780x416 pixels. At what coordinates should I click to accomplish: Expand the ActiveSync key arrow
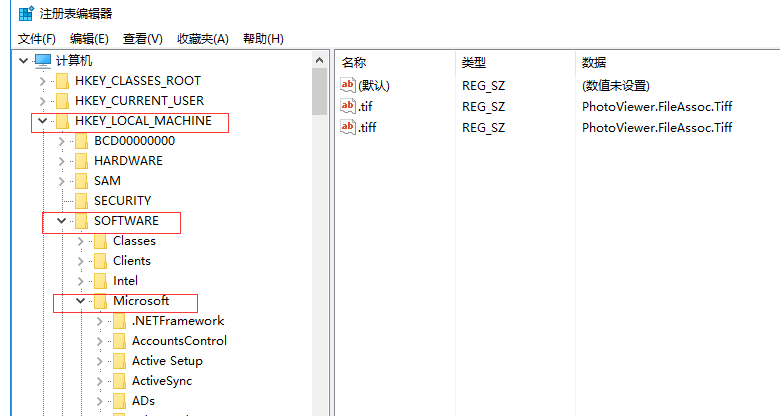(x=99, y=381)
